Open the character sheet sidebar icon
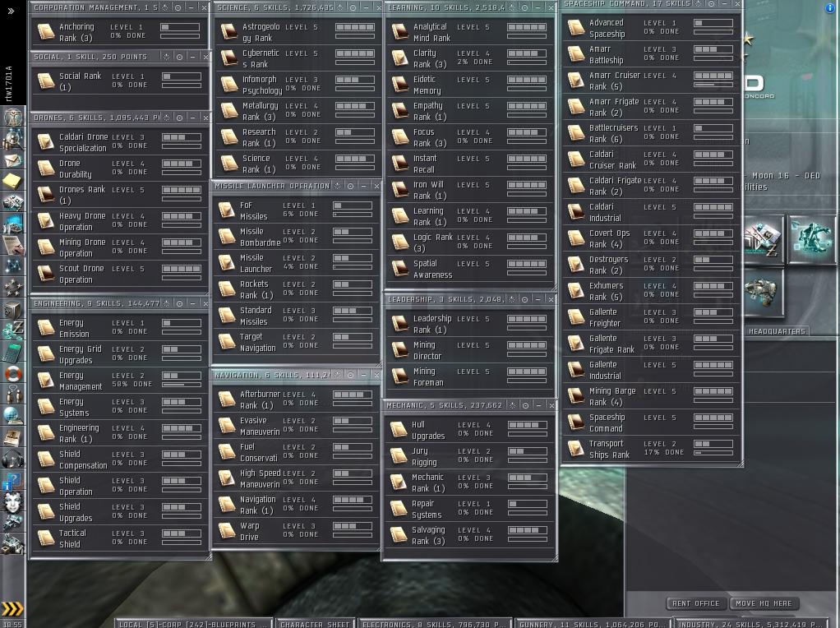This screenshot has height=628, width=840. pos(13,116)
